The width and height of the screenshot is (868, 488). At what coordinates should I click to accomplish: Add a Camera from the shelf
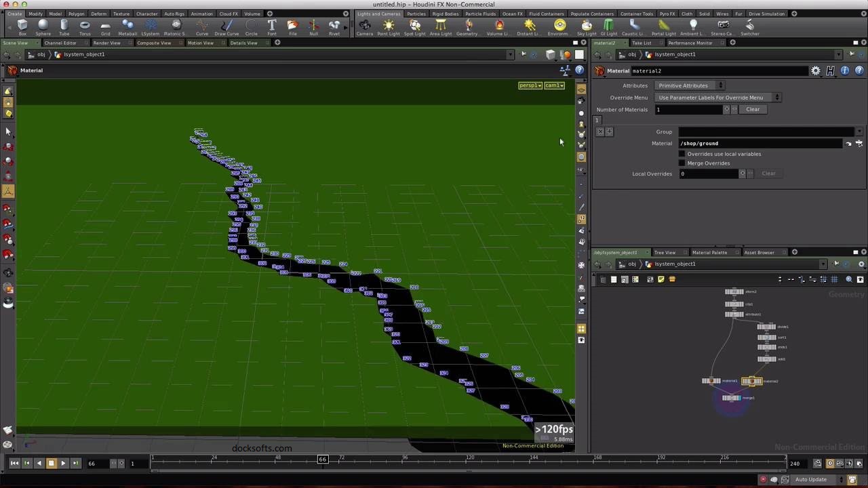click(365, 27)
